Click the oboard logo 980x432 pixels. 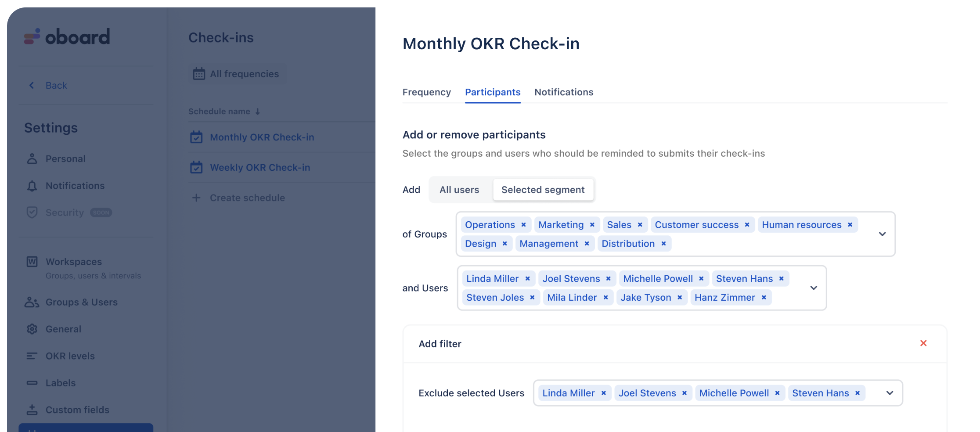pyautogui.click(x=67, y=37)
